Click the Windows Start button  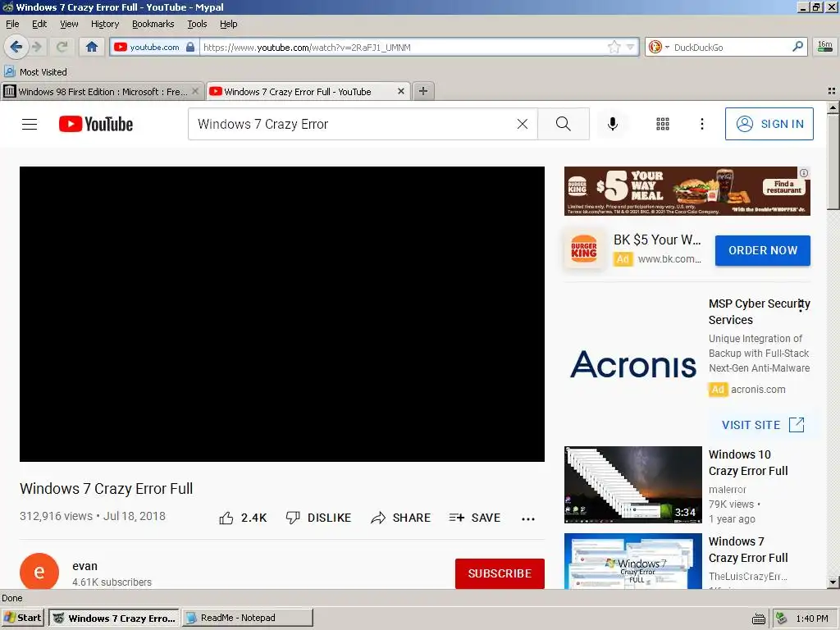click(x=22, y=618)
